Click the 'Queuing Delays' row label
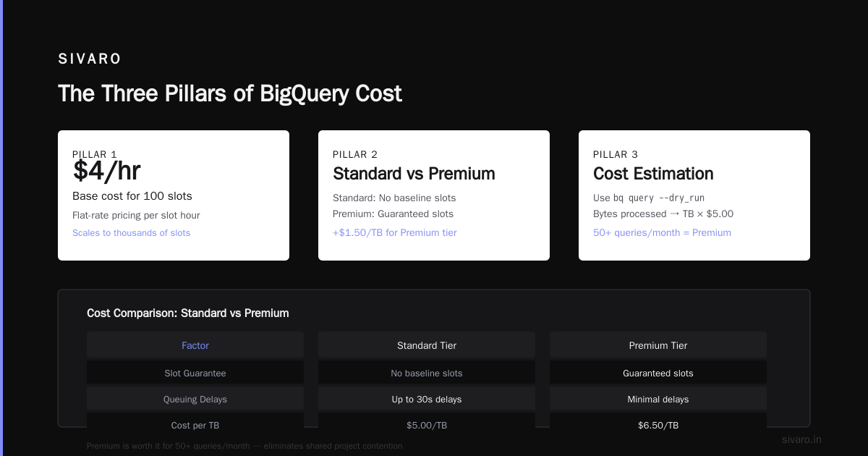The height and width of the screenshot is (456, 868). coord(195,399)
